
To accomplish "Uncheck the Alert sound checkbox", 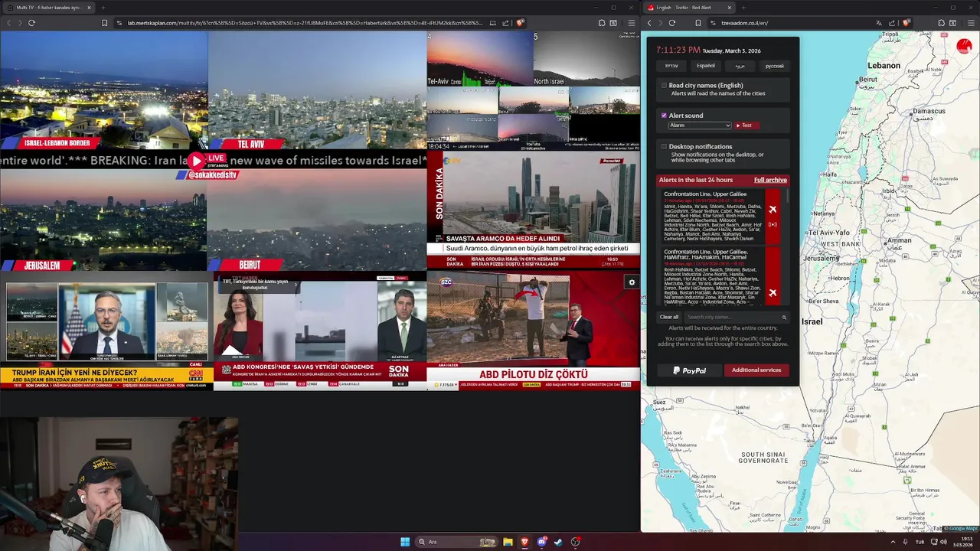I will click(664, 116).
